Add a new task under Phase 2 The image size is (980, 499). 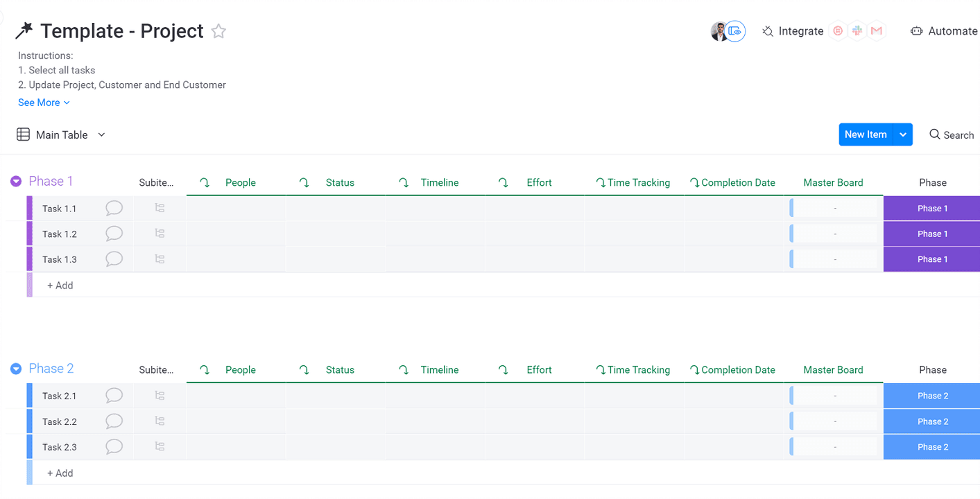(x=60, y=473)
